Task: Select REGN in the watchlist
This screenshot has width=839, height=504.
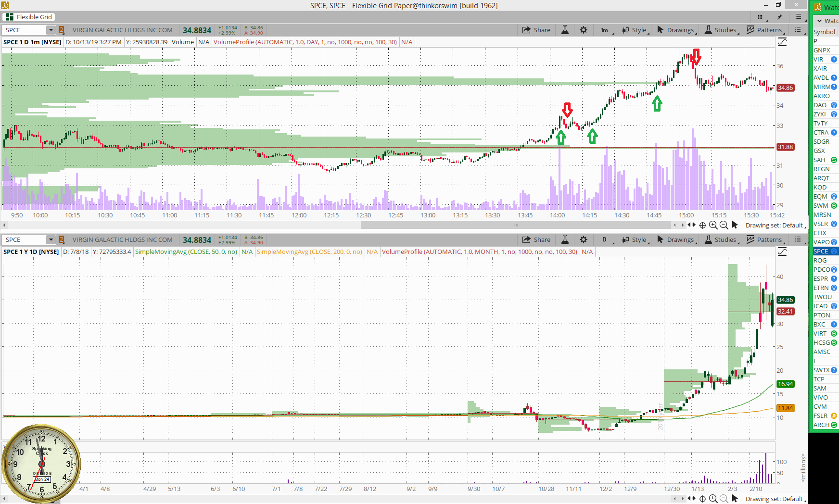Action: 822,169
